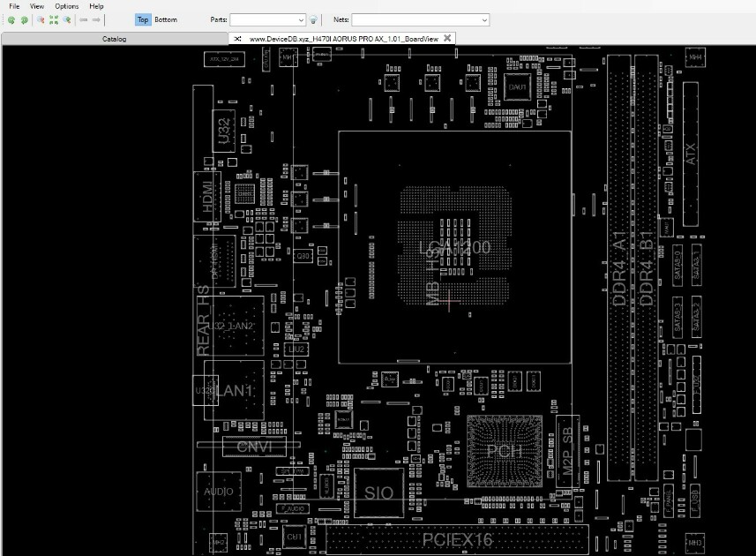The image size is (756, 556).
Task: Select the DAU1 chip near the top
Action: [x=517, y=87]
